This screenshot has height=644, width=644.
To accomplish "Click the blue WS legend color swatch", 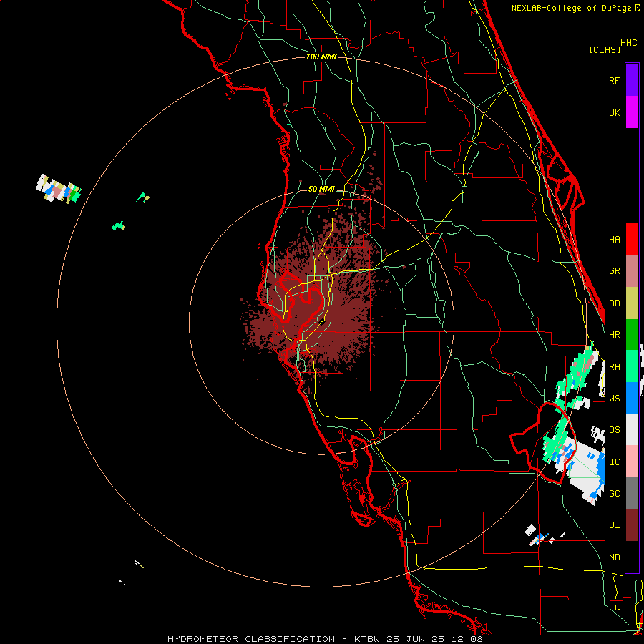I will pos(632,398).
